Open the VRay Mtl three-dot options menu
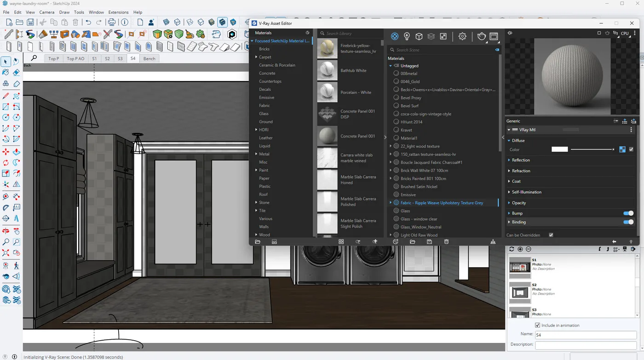This screenshot has width=644, height=360. 631,130
